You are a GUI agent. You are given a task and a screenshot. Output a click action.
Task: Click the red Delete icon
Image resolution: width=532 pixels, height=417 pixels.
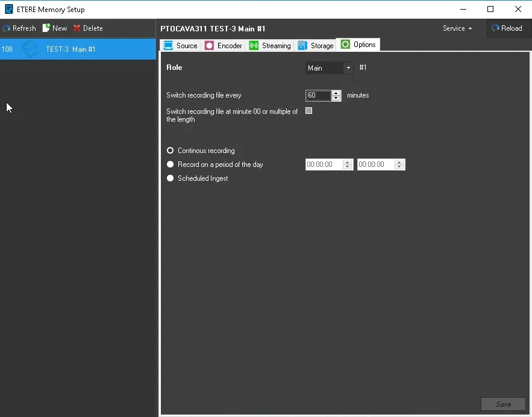click(77, 28)
